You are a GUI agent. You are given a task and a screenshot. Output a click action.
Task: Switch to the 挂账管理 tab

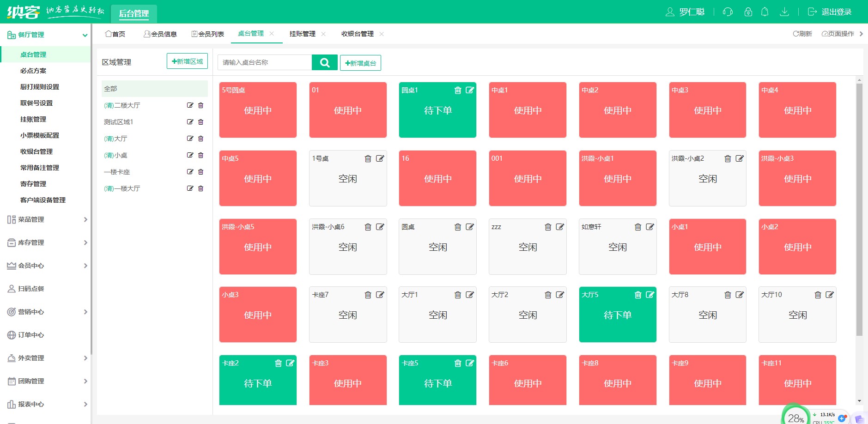(303, 34)
